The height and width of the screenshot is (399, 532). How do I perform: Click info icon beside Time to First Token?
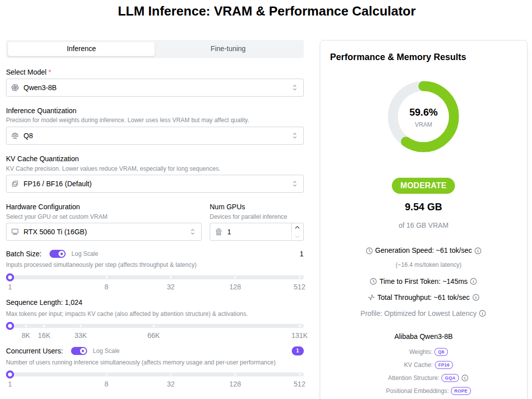[473, 281]
